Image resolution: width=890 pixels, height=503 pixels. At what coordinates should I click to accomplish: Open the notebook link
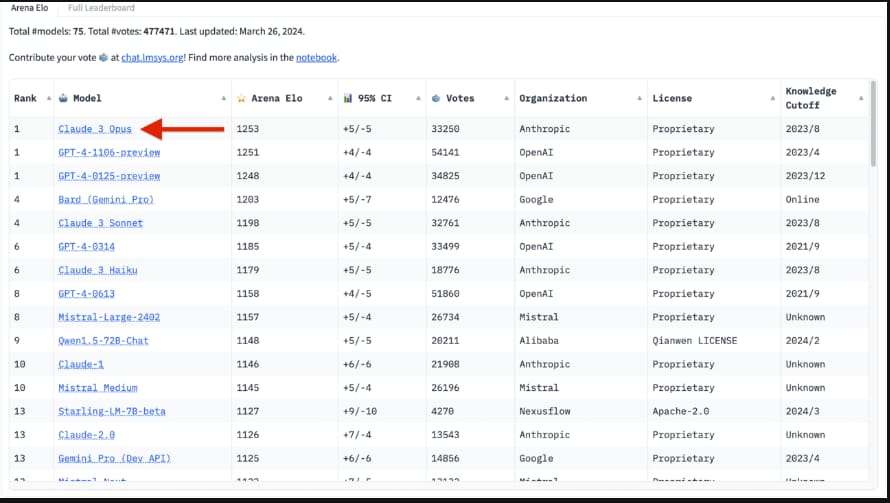point(316,57)
